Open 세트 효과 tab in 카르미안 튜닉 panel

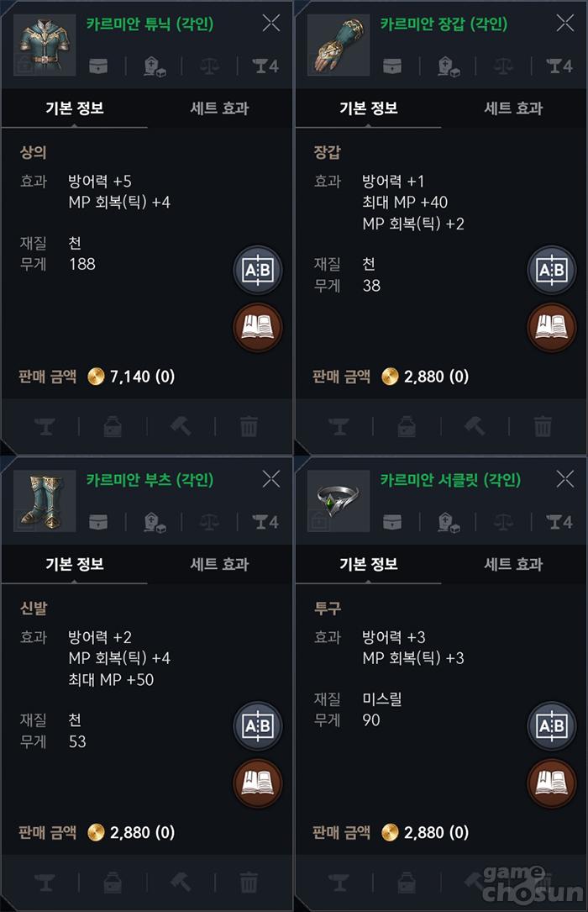point(219,108)
